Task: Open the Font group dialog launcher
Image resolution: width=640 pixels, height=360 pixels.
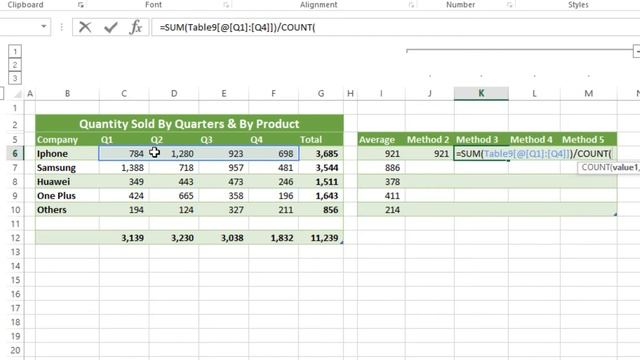Action: point(226,5)
